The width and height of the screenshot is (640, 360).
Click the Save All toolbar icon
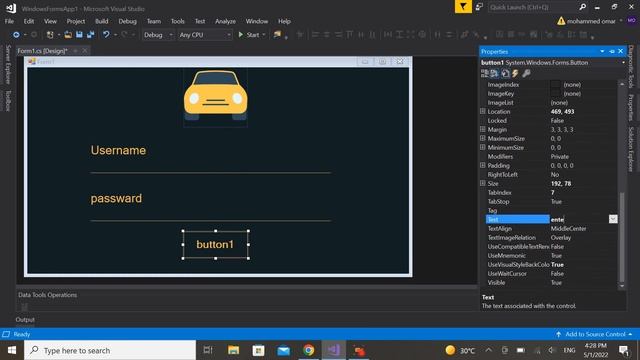(90, 35)
